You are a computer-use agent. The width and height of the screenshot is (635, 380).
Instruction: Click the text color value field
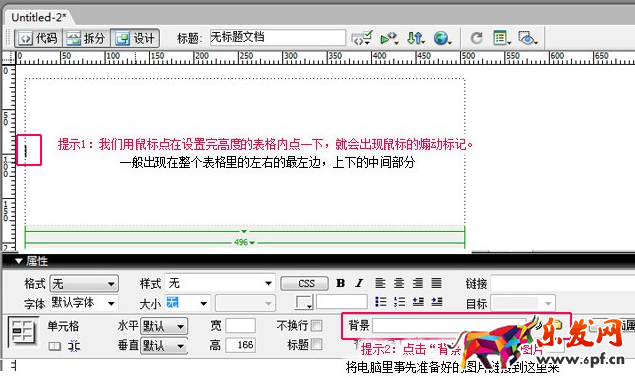tap(342, 302)
